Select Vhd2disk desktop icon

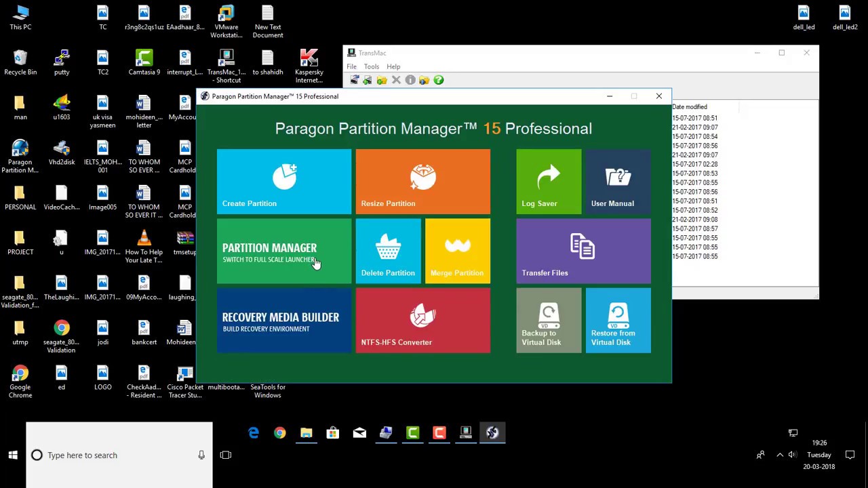tap(62, 153)
